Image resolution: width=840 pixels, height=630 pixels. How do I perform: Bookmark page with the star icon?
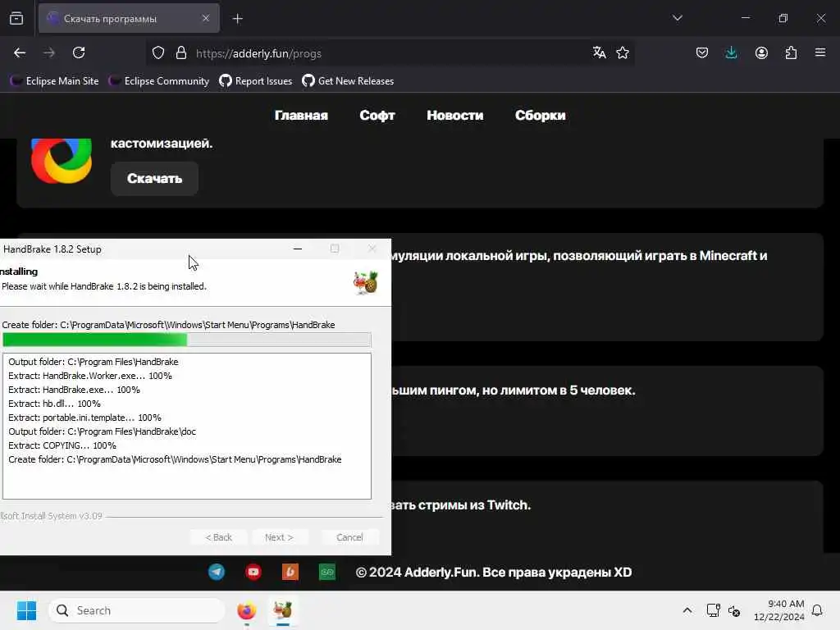point(623,52)
